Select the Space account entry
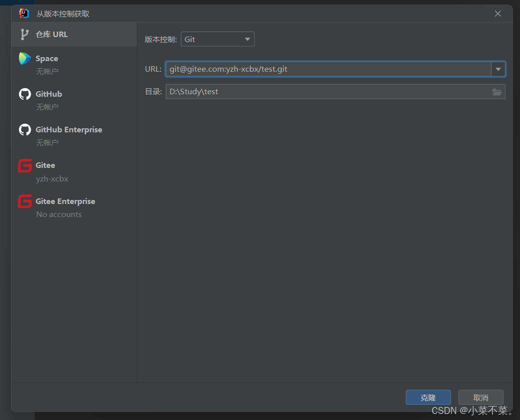This screenshot has height=420, width=520. point(74,65)
